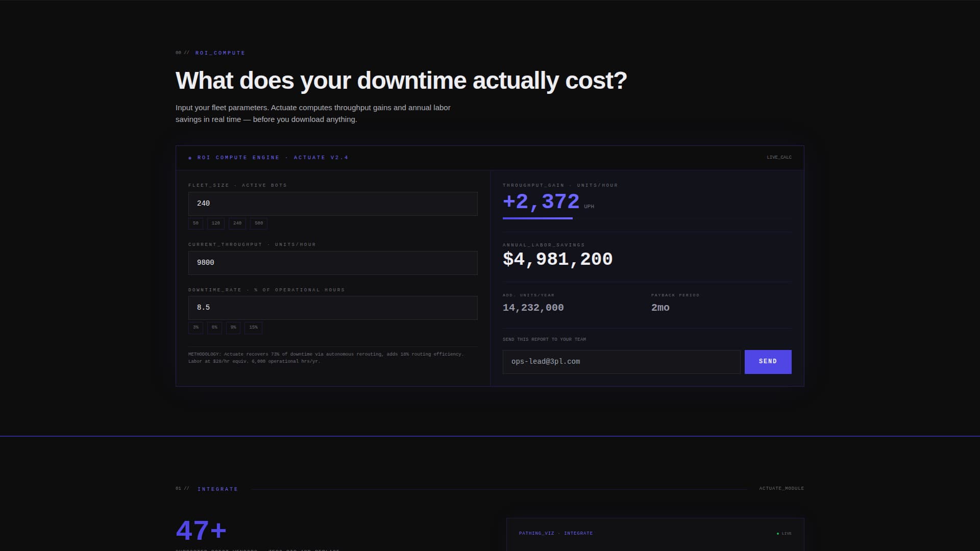Click the ACTUATE_MODULE label
Image resolution: width=980 pixels, height=551 pixels.
point(781,489)
